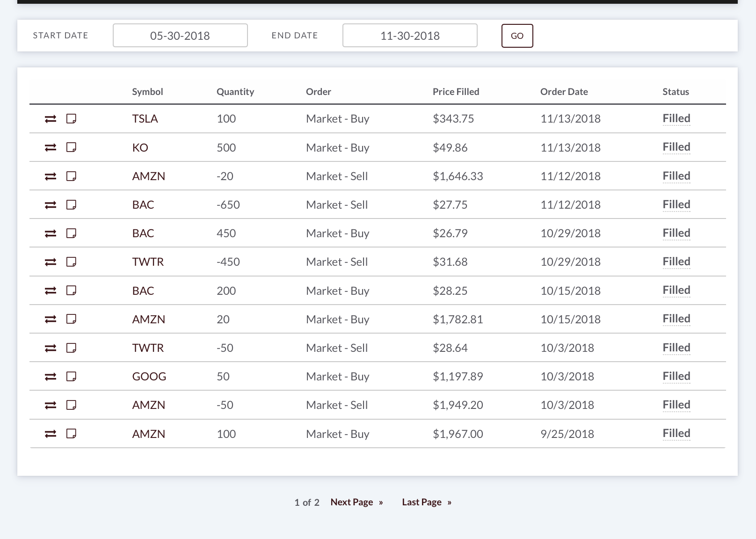Trade icon on TWTR -50 sell row
The width and height of the screenshot is (756, 539).
pos(51,348)
